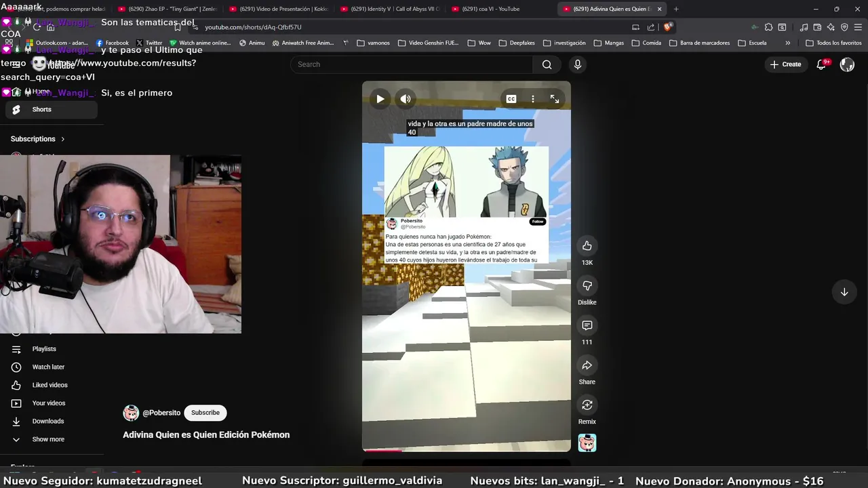Open the Aniwatch Free Anime bookmark
The width and height of the screenshot is (868, 488).
(303, 43)
